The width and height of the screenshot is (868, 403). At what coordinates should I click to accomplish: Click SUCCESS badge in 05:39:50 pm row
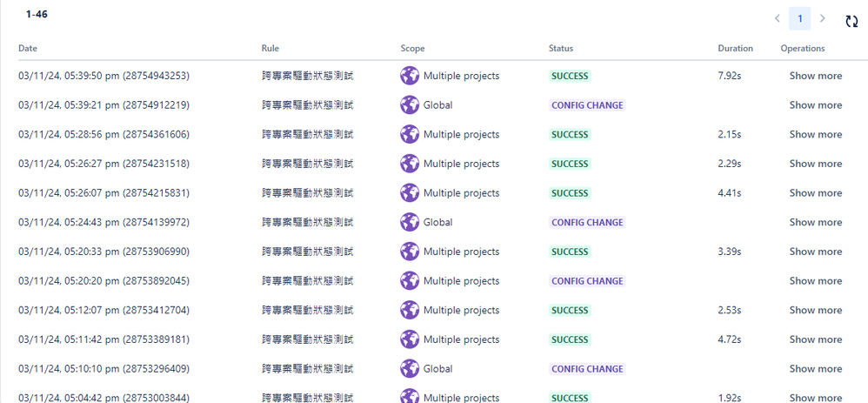pyautogui.click(x=570, y=76)
